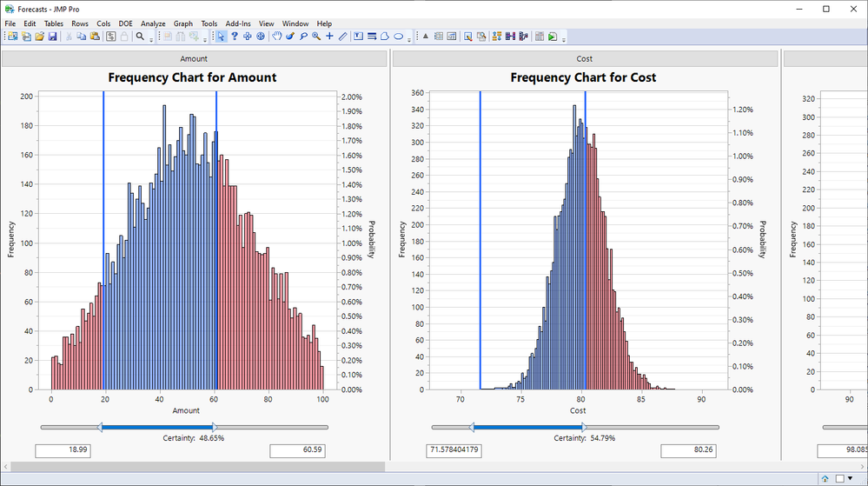Expand the overflow arrow after Search icon
868x486 pixels.
(x=151, y=38)
